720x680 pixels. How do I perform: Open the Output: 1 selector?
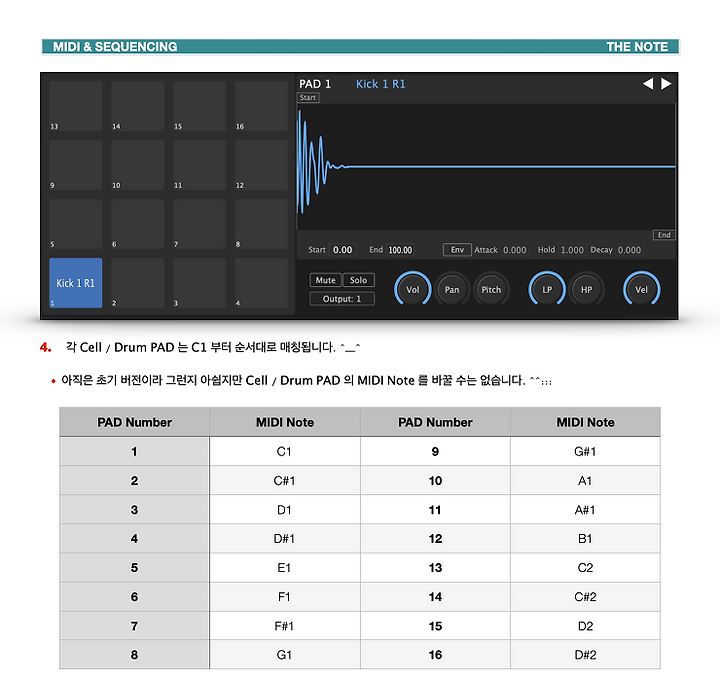(342, 299)
